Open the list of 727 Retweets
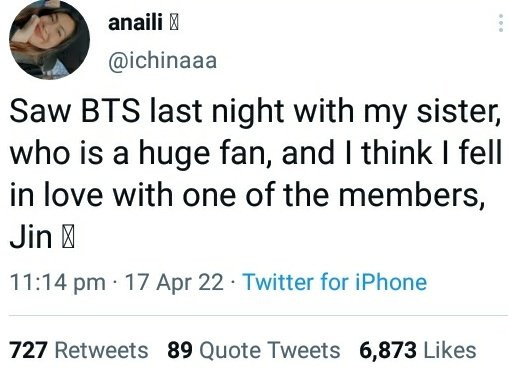508x369 pixels. click(79, 350)
